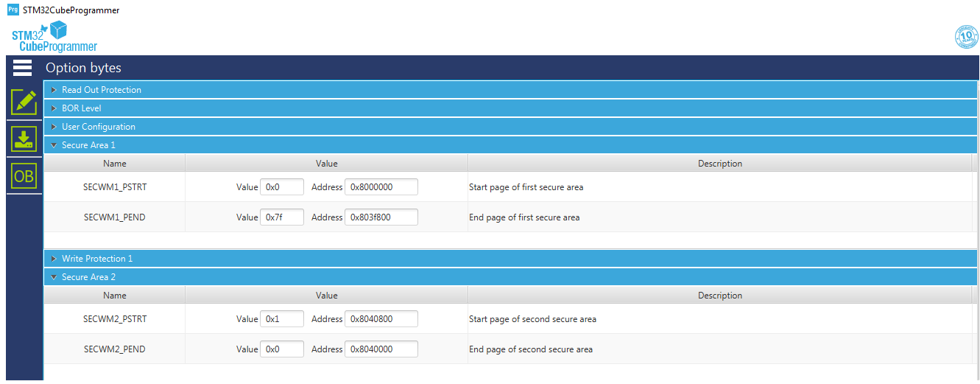Select the SECWM2_PEND name cell
This screenshot has width=980, height=384.
[x=115, y=349]
